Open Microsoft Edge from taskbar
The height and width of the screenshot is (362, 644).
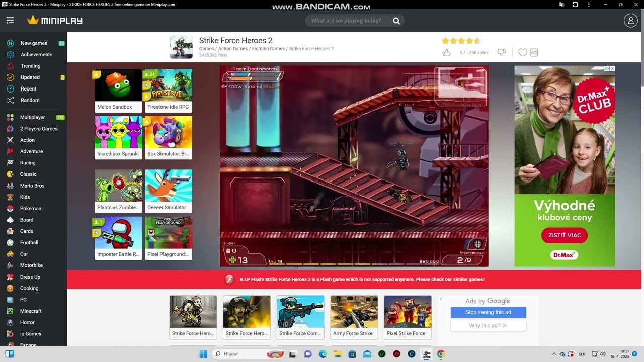pos(323,354)
